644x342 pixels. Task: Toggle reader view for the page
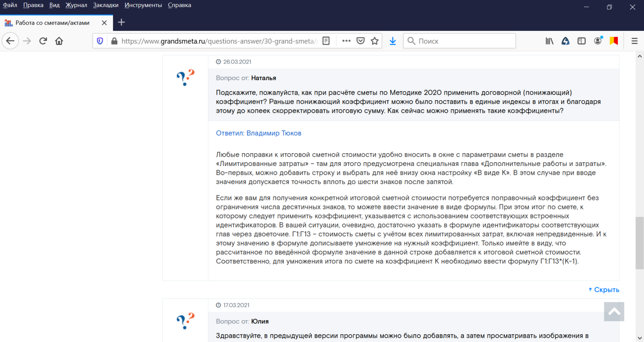(x=326, y=41)
